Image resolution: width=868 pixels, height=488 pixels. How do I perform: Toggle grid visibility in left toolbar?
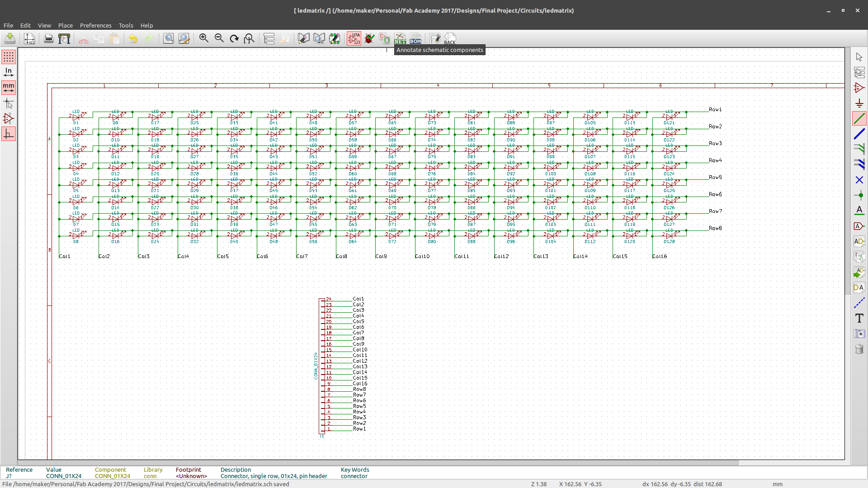pyautogui.click(x=9, y=56)
